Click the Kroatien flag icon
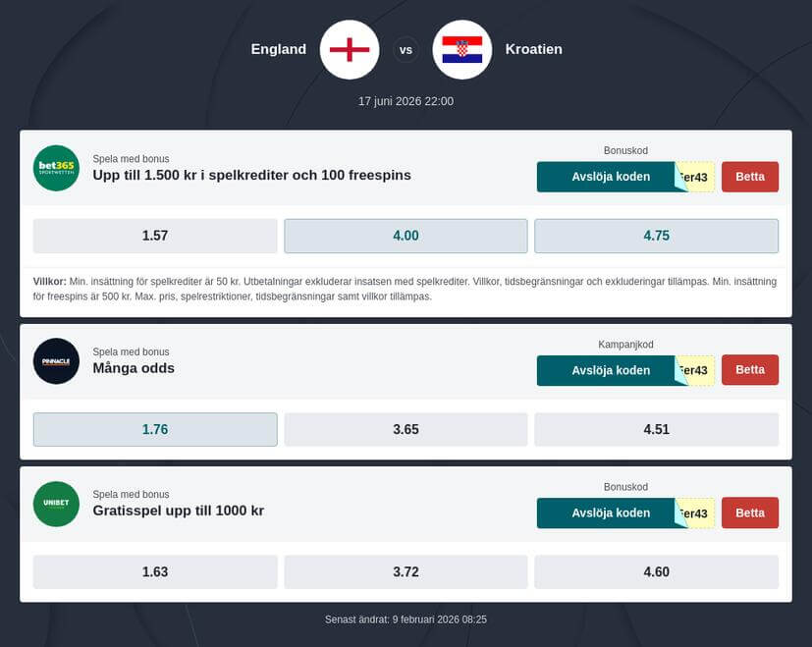Viewport: 812px width, 647px height. tap(461, 49)
